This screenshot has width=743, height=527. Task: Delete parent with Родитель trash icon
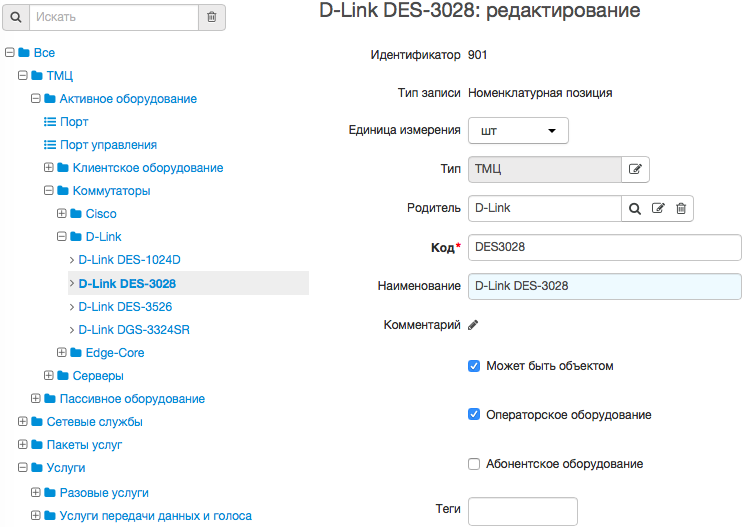pyautogui.click(x=681, y=208)
